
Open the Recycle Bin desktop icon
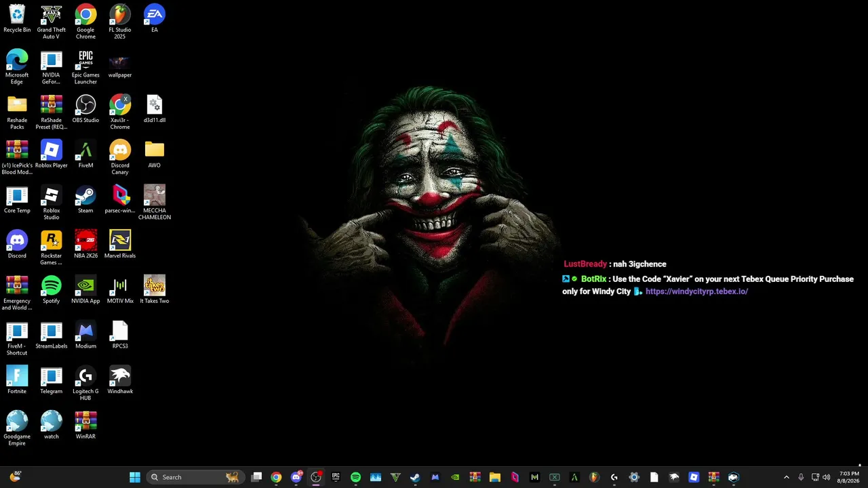[x=17, y=19]
